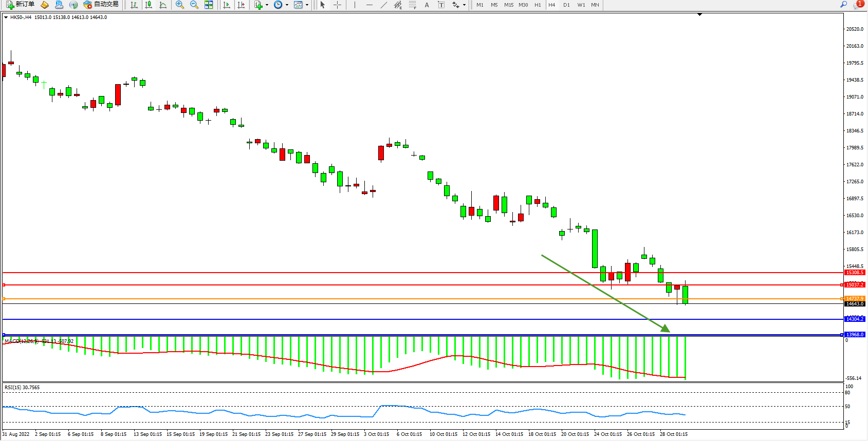This screenshot has height=441, width=868.
Task: Select the crosshair tool
Action: pos(337,5)
